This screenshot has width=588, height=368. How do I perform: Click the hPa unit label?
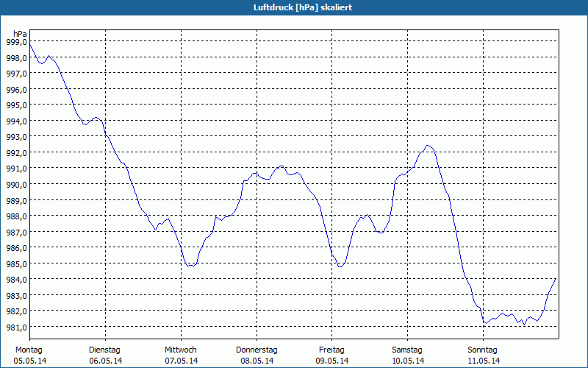pos(20,34)
